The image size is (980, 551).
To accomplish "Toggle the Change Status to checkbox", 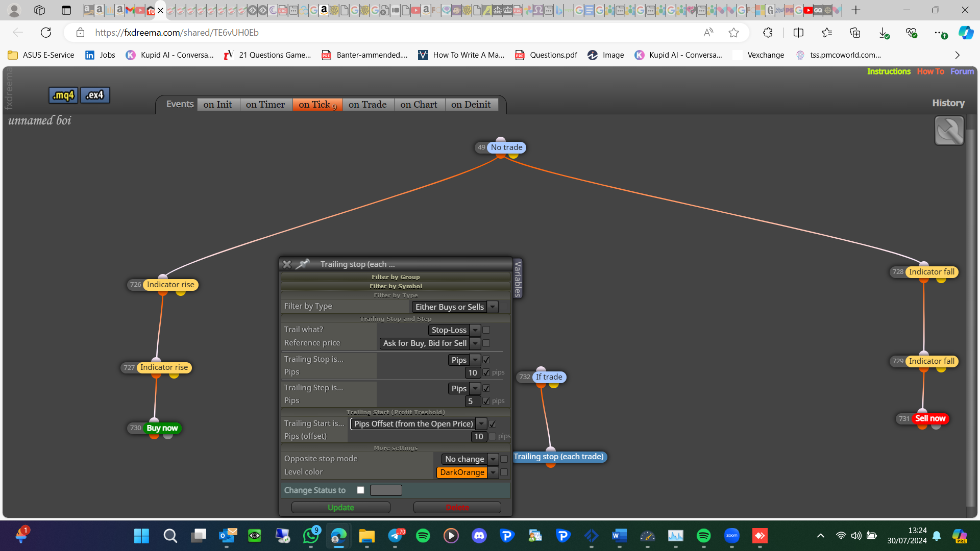I will 360,490.
